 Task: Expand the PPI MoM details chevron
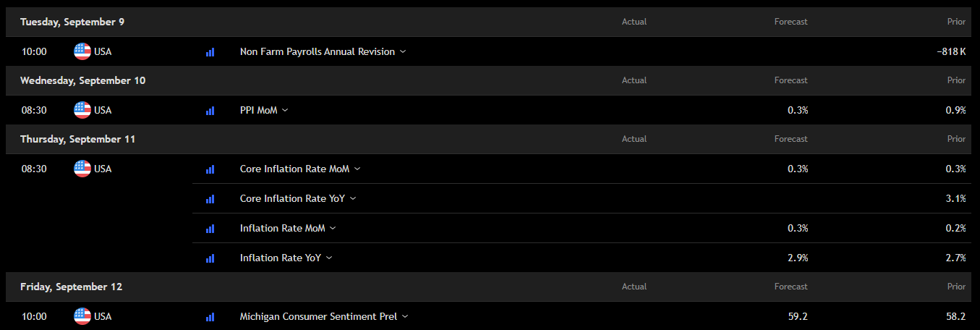285,110
